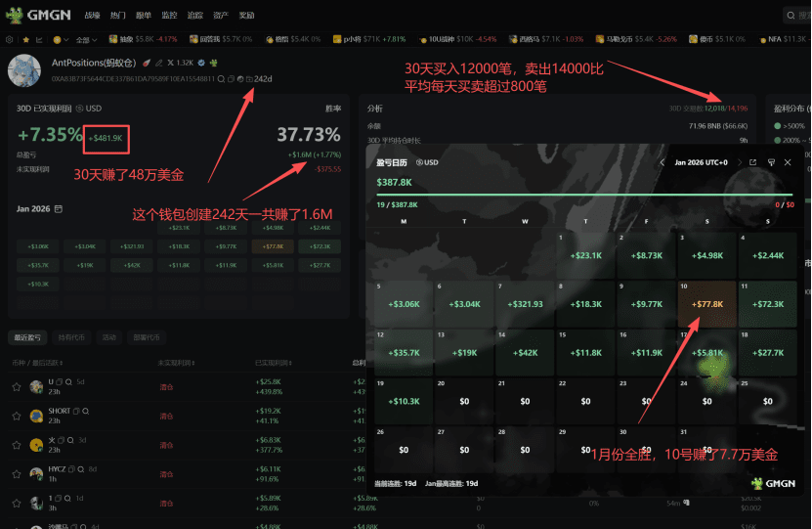Star the U token row
Image resolution: width=812 pixels, height=529 pixels.
(x=17, y=387)
